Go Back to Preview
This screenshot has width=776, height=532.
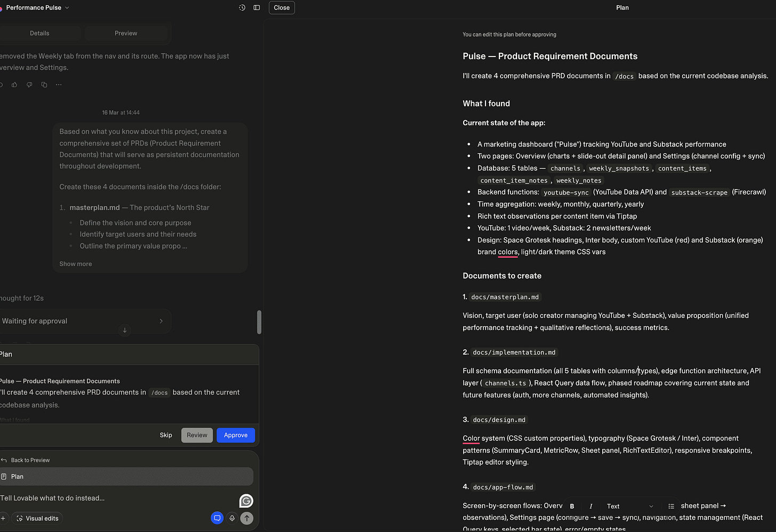26,460
